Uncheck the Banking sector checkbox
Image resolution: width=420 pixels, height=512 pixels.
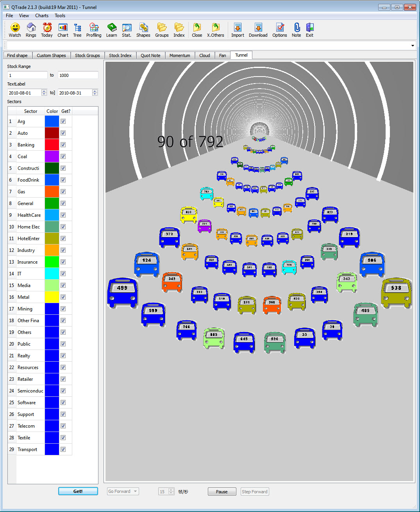point(63,145)
